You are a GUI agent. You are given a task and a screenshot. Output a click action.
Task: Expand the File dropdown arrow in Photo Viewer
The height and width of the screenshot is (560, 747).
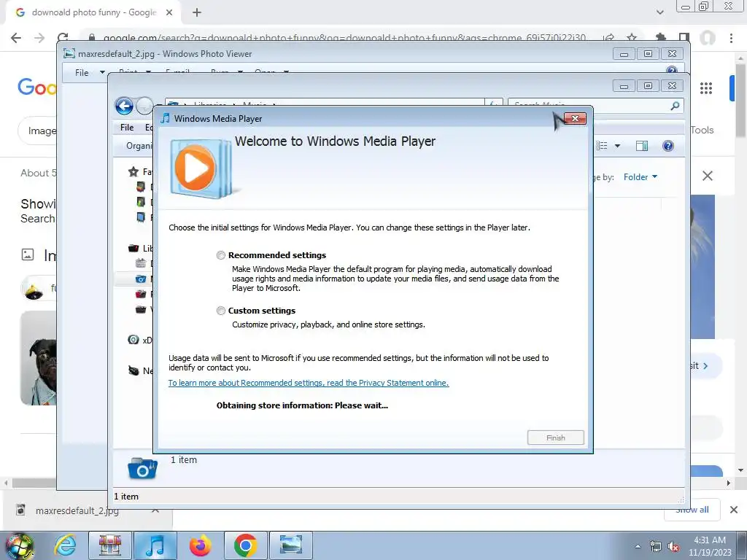click(102, 73)
